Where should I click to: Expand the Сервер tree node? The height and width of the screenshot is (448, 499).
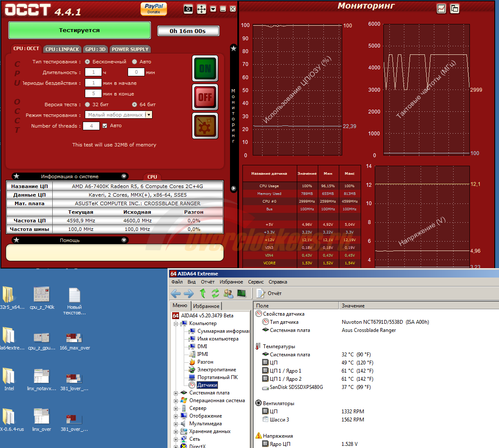click(176, 409)
